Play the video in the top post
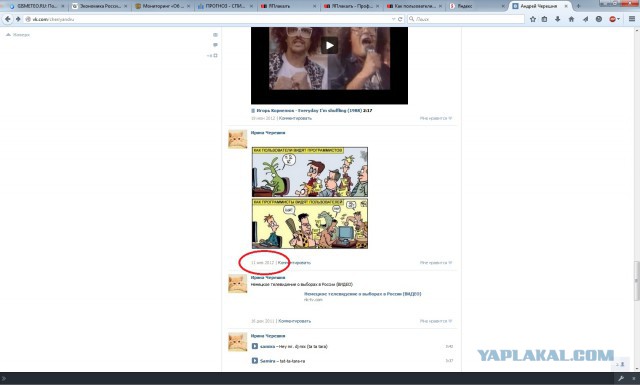 (x=329, y=45)
